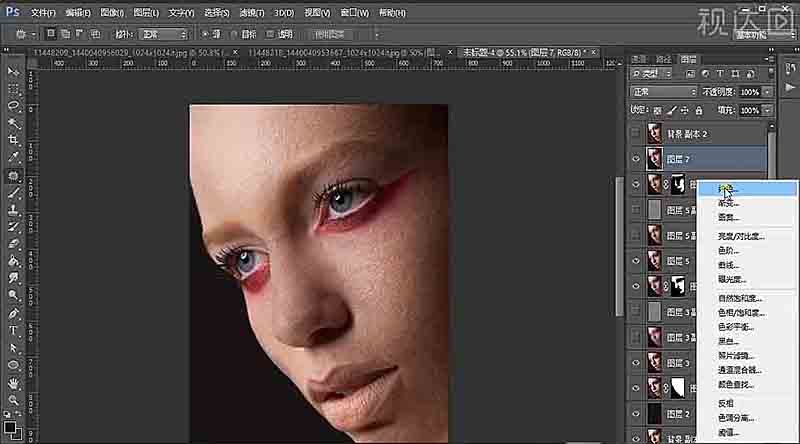800x444 pixels.
Task: Click the 图层 7 layer thumbnail
Action: (655, 159)
